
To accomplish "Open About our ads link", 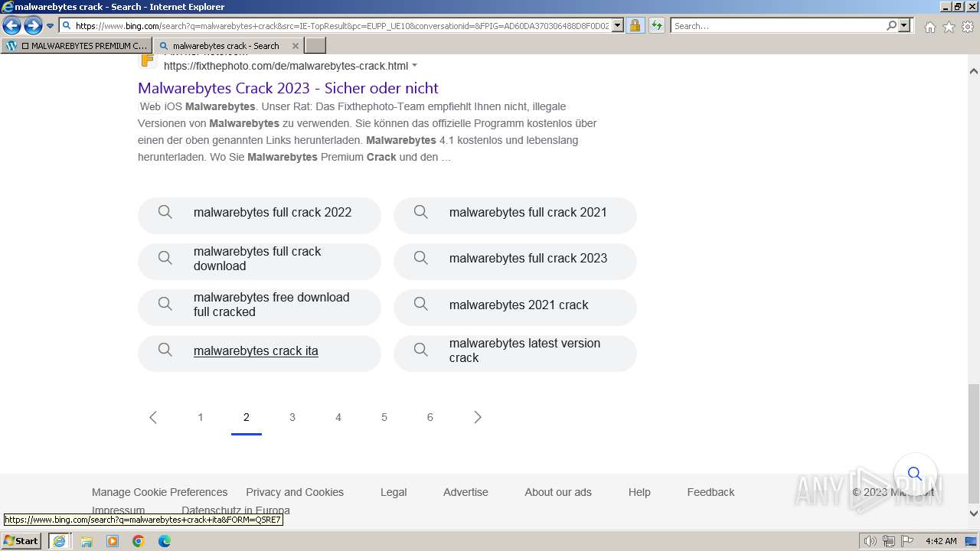I will (x=558, y=492).
